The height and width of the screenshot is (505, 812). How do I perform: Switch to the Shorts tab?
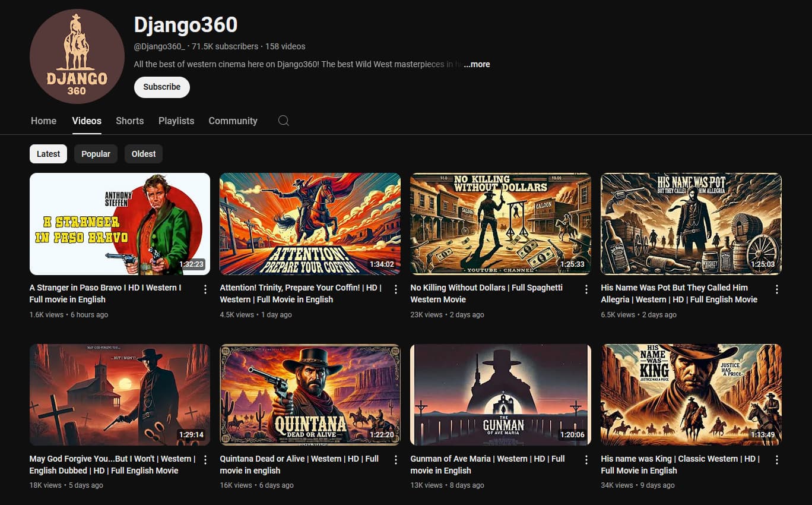(129, 121)
